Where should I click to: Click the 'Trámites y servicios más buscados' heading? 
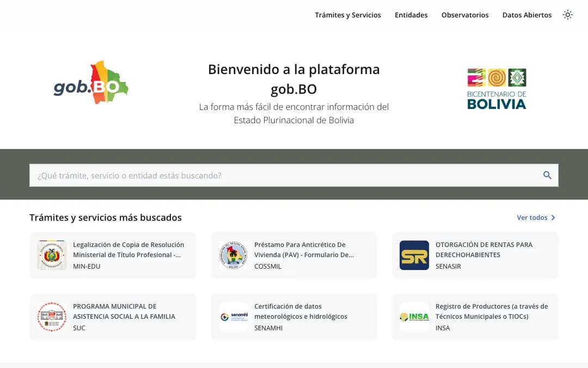[106, 218]
